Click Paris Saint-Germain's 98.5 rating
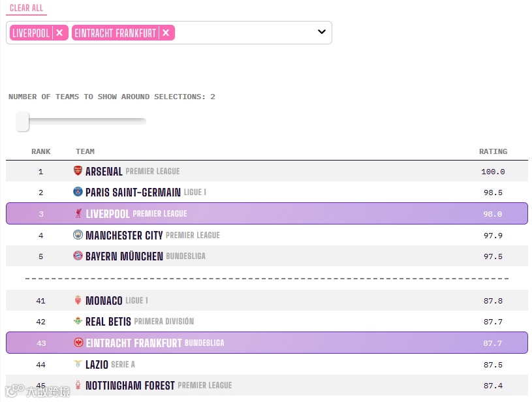The height and width of the screenshot is (402, 532). point(493,193)
